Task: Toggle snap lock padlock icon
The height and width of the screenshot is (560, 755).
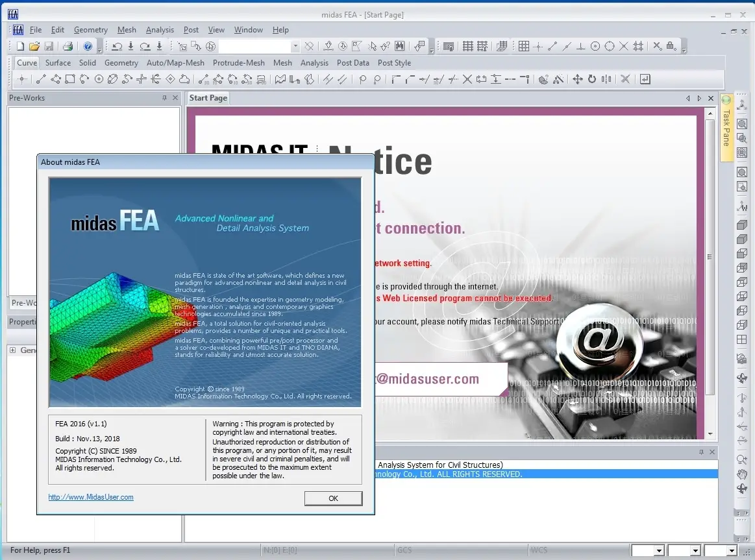Action: 671,46
